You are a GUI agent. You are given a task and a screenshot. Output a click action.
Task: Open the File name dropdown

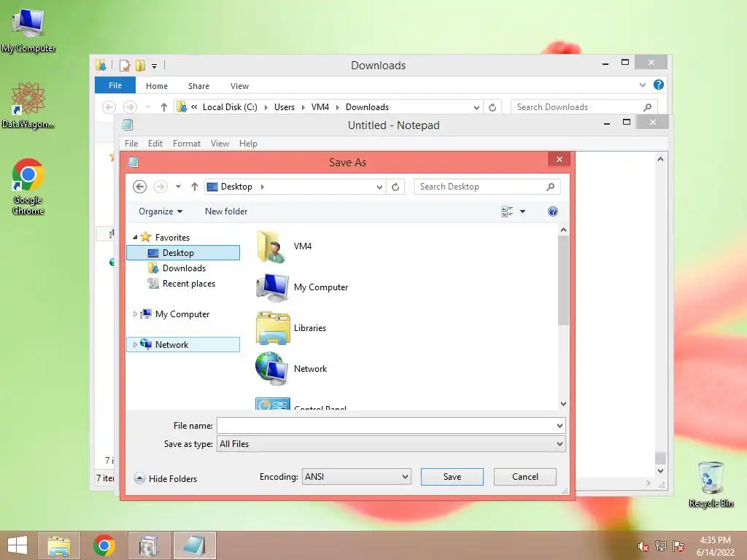tap(560, 426)
